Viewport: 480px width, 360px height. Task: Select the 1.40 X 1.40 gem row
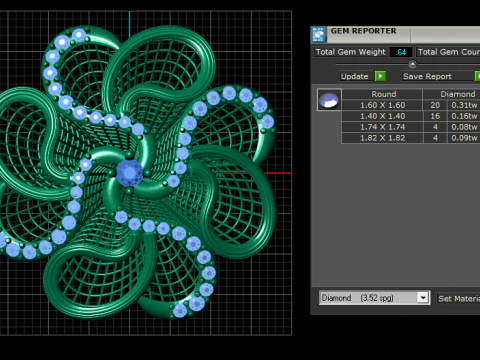[411, 116]
